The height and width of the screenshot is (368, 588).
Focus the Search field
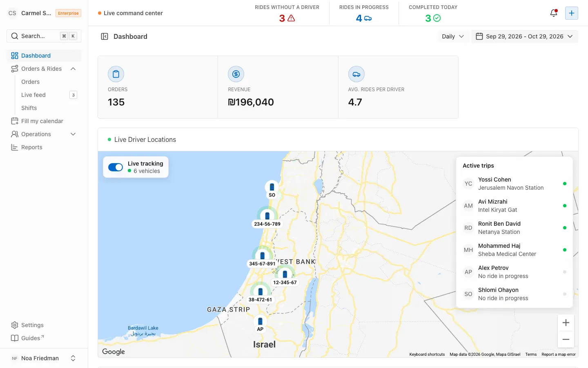click(44, 36)
